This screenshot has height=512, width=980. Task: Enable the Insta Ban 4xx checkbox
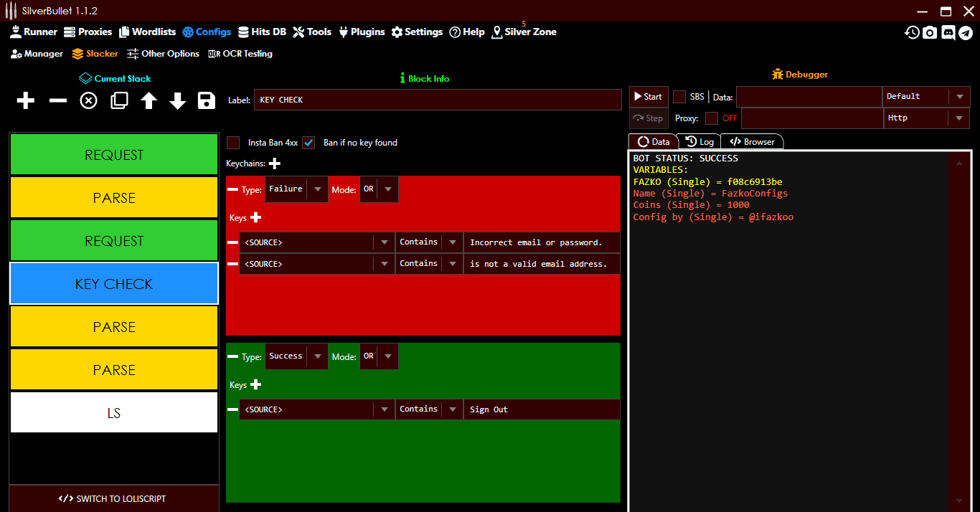coord(232,143)
